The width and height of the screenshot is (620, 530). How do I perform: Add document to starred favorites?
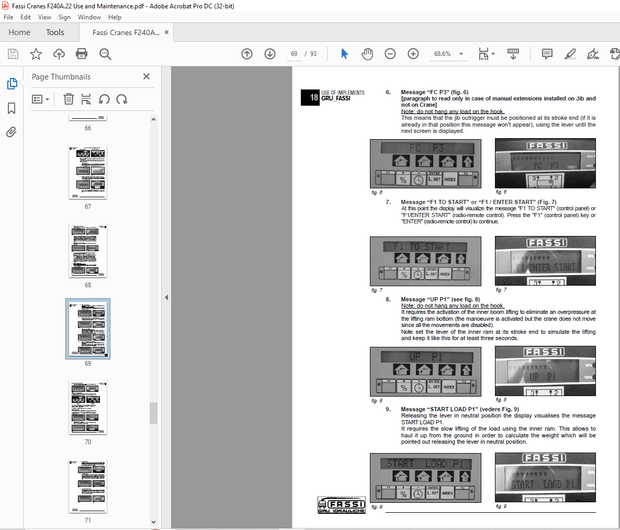click(x=36, y=54)
